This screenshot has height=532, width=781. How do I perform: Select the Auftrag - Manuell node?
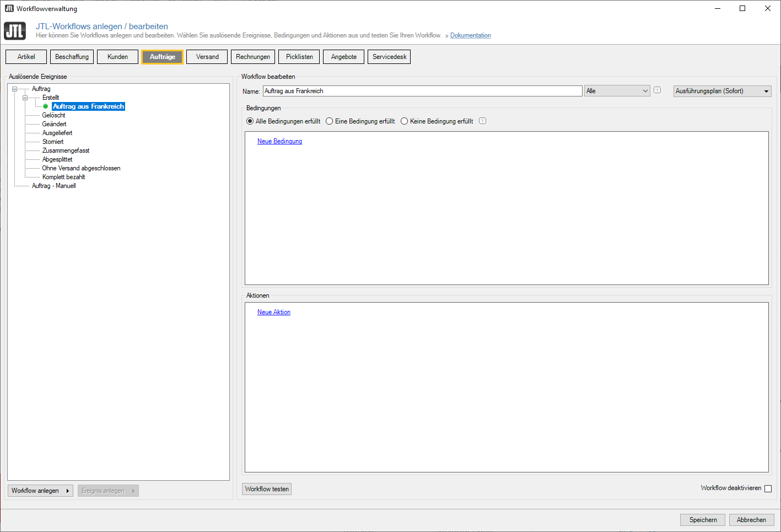point(53,186)
